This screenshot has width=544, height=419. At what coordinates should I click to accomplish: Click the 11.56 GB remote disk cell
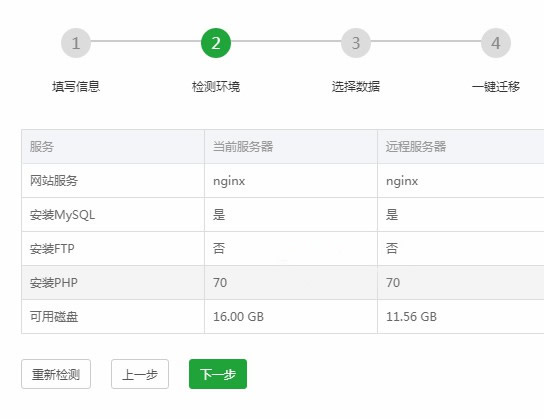click(461, 317)
